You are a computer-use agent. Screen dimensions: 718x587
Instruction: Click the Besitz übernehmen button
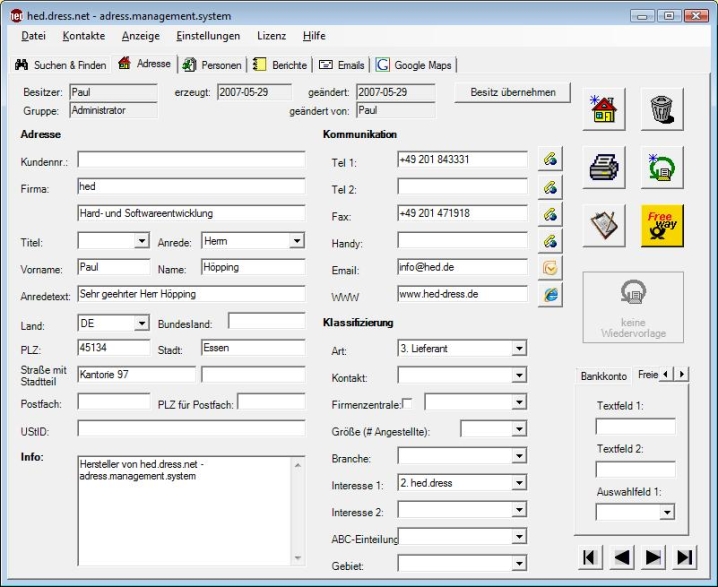click(x=512, y=93)
